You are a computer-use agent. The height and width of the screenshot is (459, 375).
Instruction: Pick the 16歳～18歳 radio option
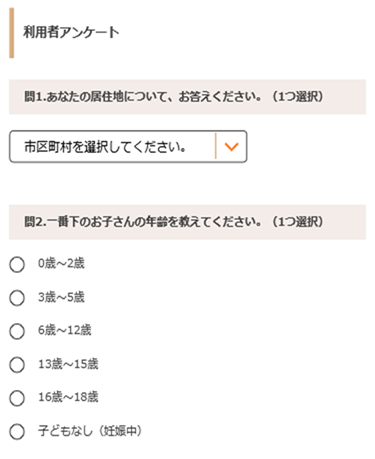tap(17, 398)
